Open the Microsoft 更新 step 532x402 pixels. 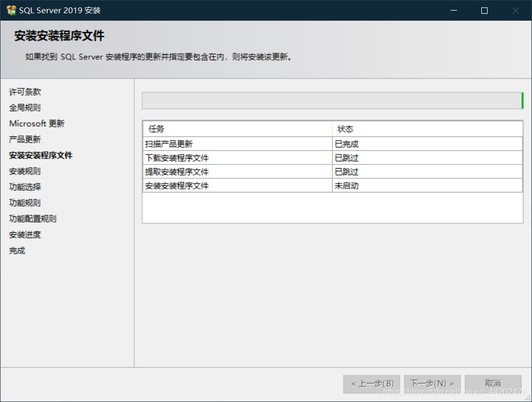pos(37,123)
